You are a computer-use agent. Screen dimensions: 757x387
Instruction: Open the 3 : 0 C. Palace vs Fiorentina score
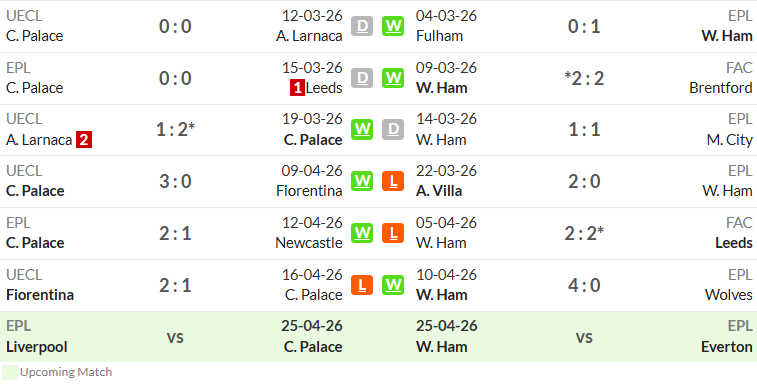175,181
